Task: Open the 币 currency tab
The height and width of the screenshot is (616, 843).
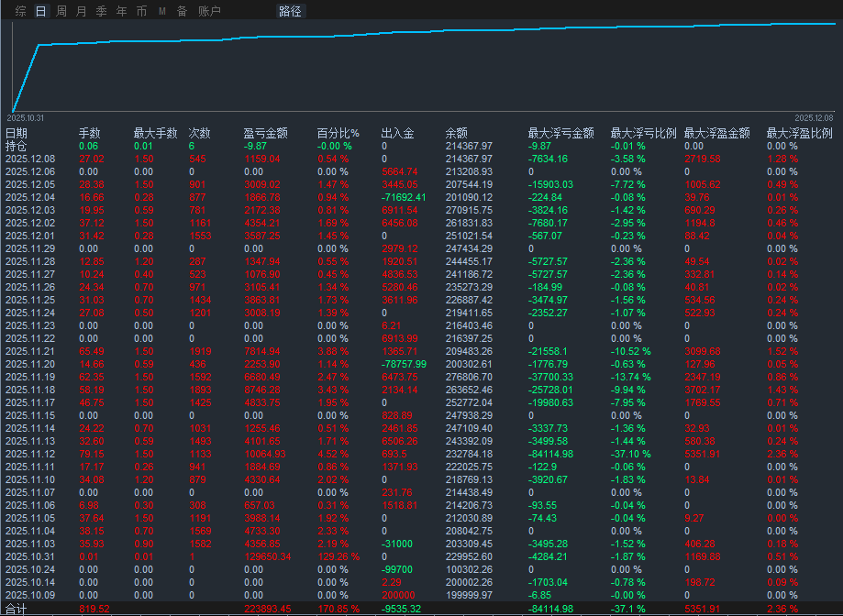Action: coord(141,11)
